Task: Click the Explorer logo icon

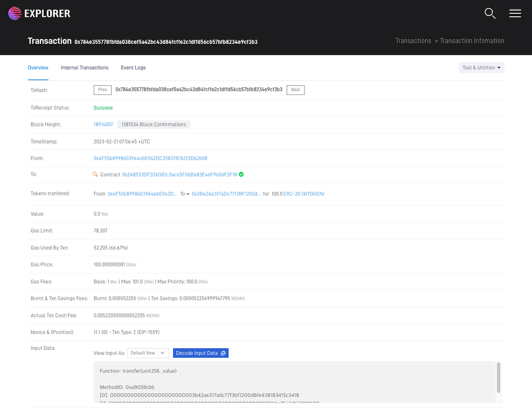Action: 15,13
